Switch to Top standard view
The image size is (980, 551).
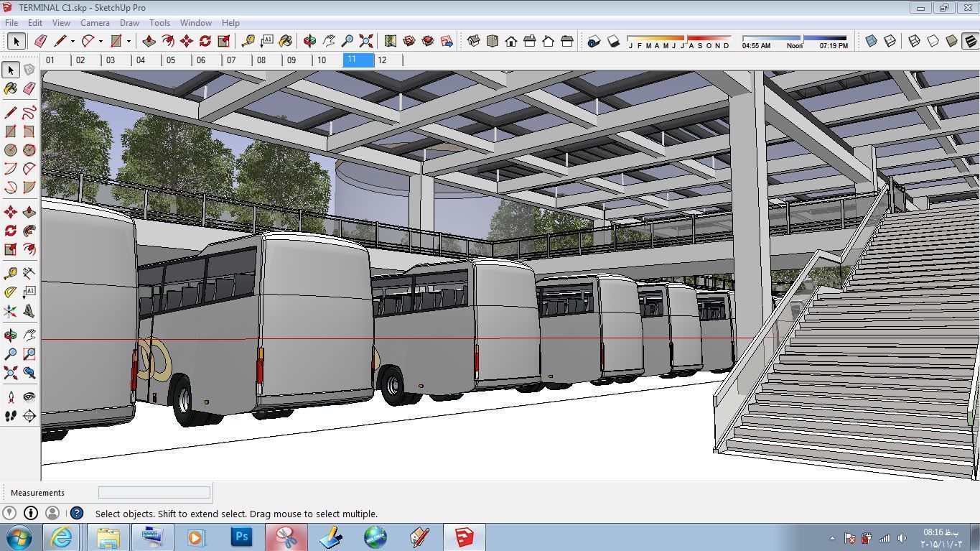493,41
